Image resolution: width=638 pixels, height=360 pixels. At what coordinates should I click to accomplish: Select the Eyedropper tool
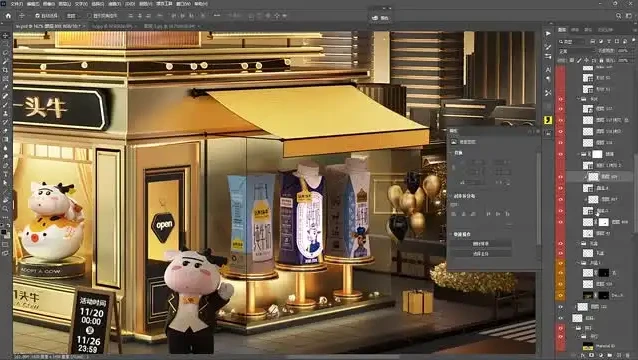(5, 87)
